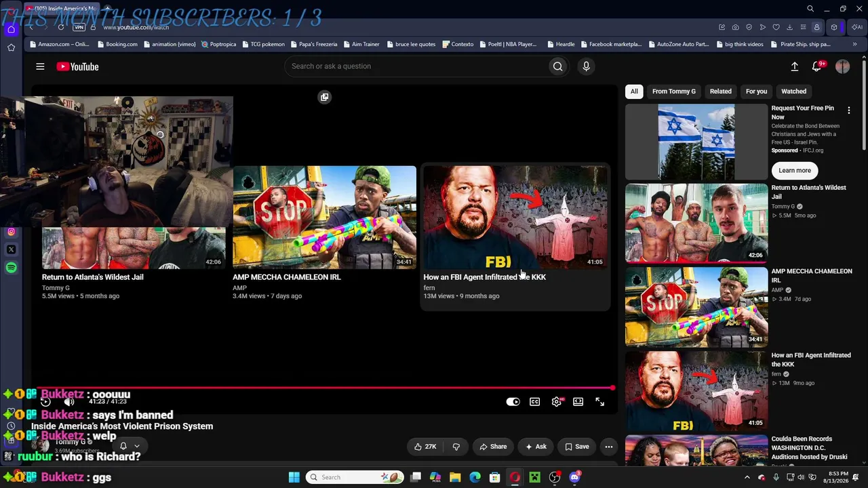Open more actions menu below the video
The height and width of the screenshot is (488, 868).
click(x=609, y=447)
